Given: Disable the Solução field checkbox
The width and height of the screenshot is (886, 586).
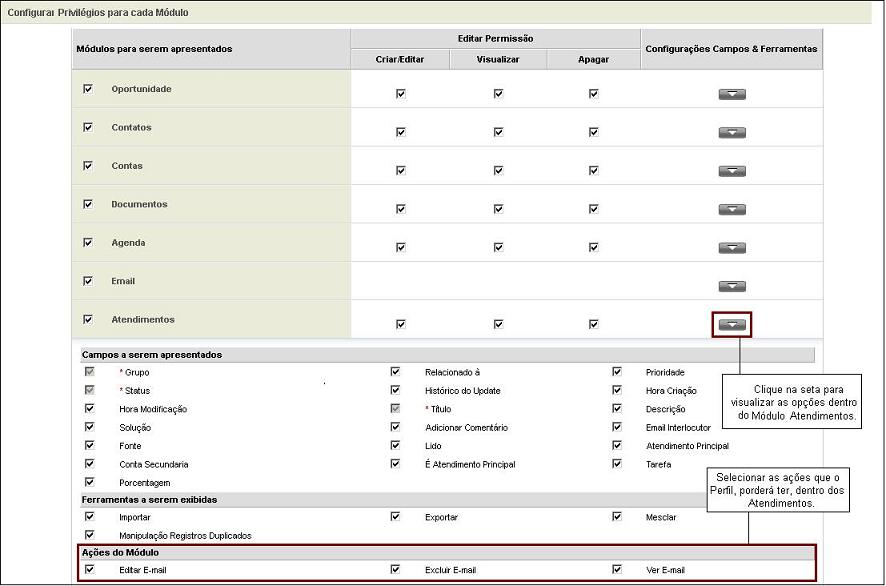Looking at the screenshot, I should 88,427.
